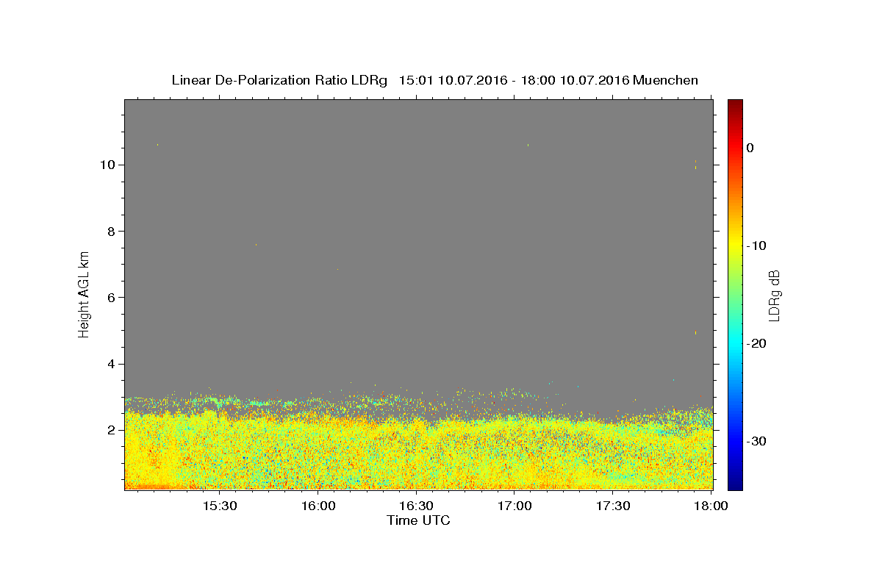Click the yellow -10 dB colorbar region
This screenshot has width=882, height=588.
tap(735, 245)
